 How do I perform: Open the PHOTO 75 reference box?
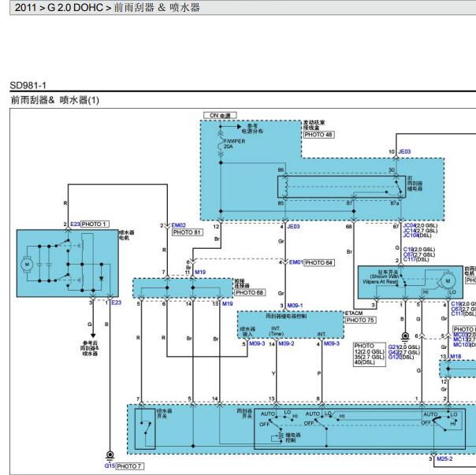(x=360, y=320)
